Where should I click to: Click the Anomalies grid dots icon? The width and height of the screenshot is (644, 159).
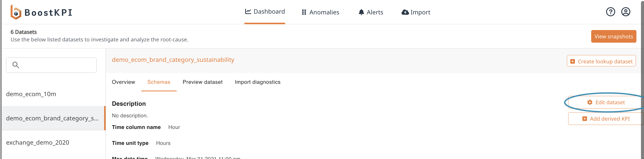click(x=304, y=12)
